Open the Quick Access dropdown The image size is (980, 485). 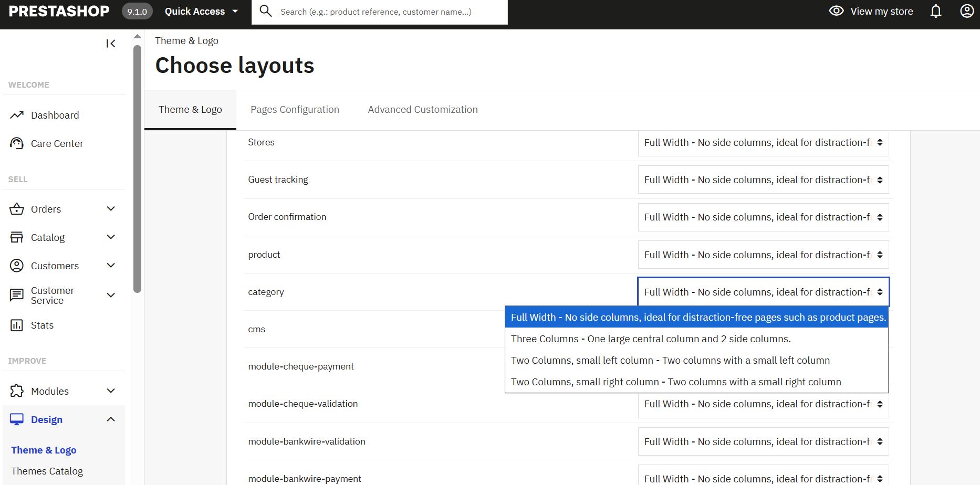[201, 12]
